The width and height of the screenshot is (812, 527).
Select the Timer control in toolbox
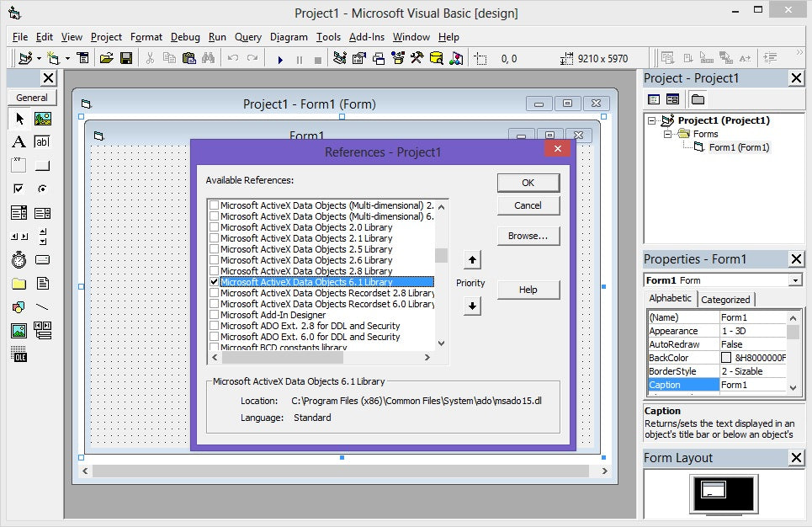pyautogui.click(x=19, y=260)
